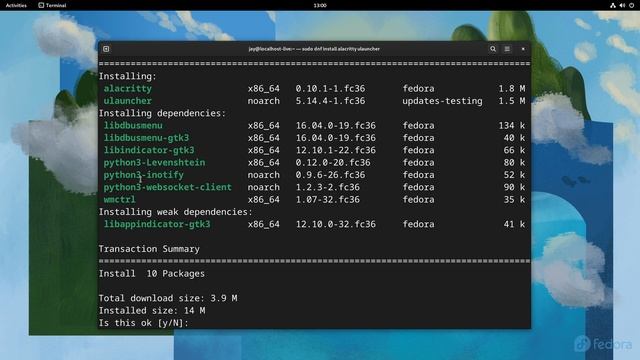Click libappindicator-gtk3 package name
The width and height of the screenshot is (640, 360).
click(157, 224)
